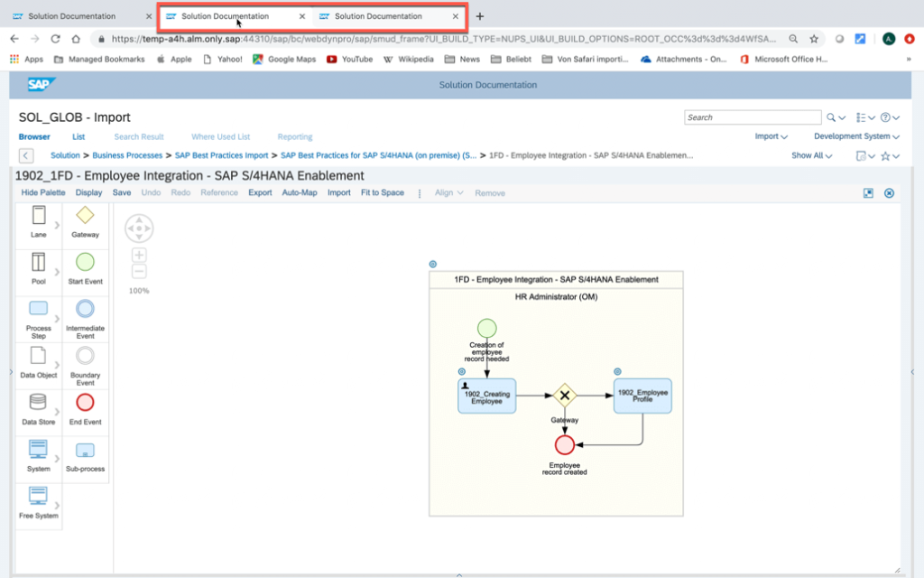Go back with the breadcrumb arrow button
Viewport: 924px width, 578px height.
click(26, 155)
